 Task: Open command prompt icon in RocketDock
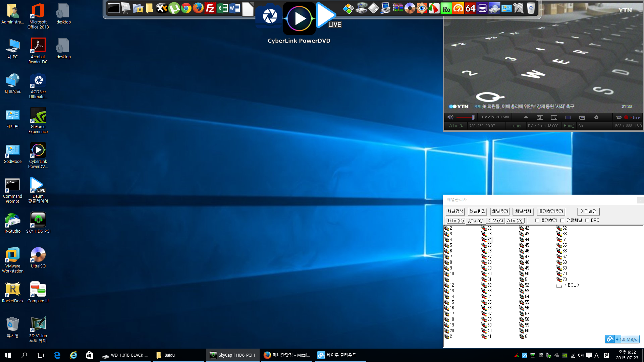pyautogui.click(x=114, y=8)
